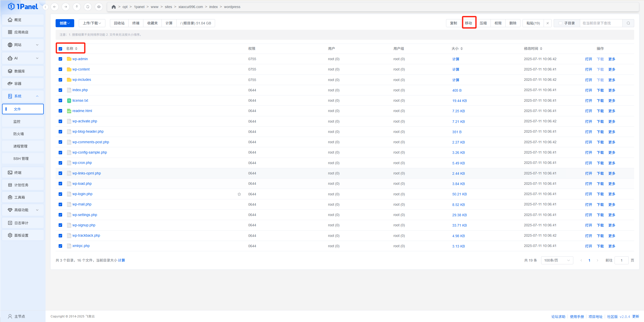
Task: Click star favorite icon on wp-login.php row
Action: (x=239, y=194)
